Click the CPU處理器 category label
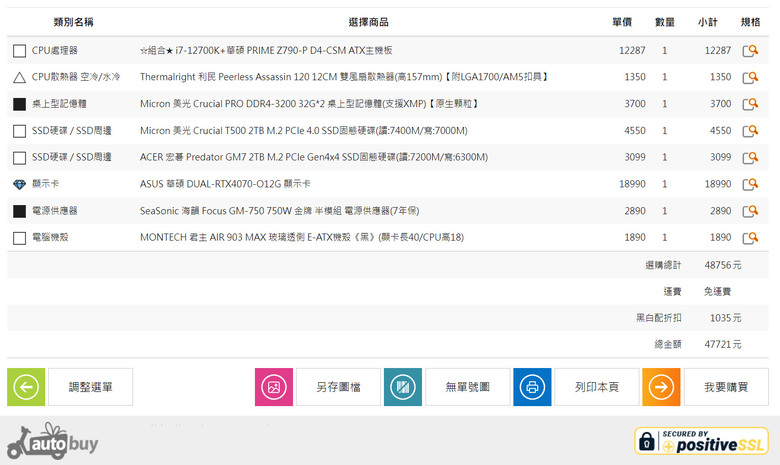Viewport: 780px width, 465px height. 55,50
